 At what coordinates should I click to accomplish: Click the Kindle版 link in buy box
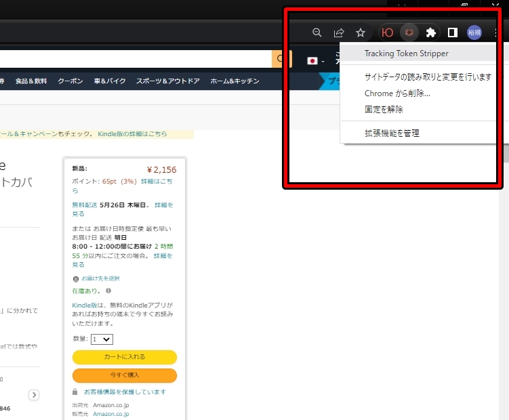[x=85, y=305]
